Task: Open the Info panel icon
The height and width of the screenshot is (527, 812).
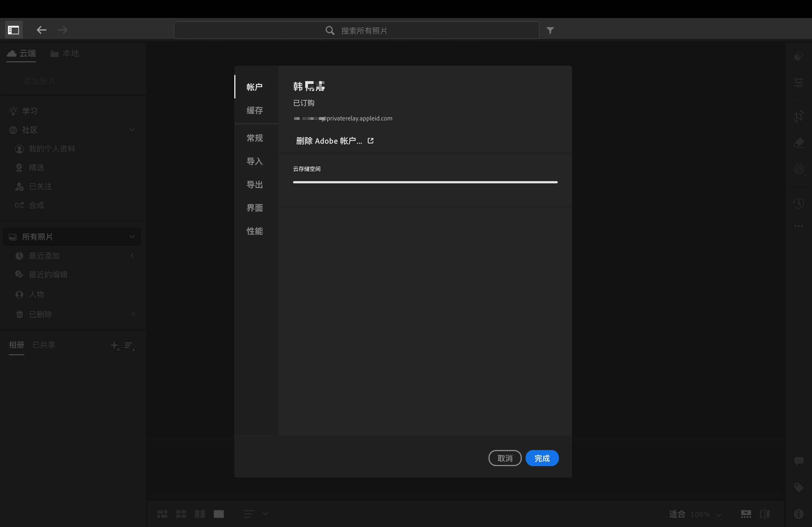Action: point(798,514)
